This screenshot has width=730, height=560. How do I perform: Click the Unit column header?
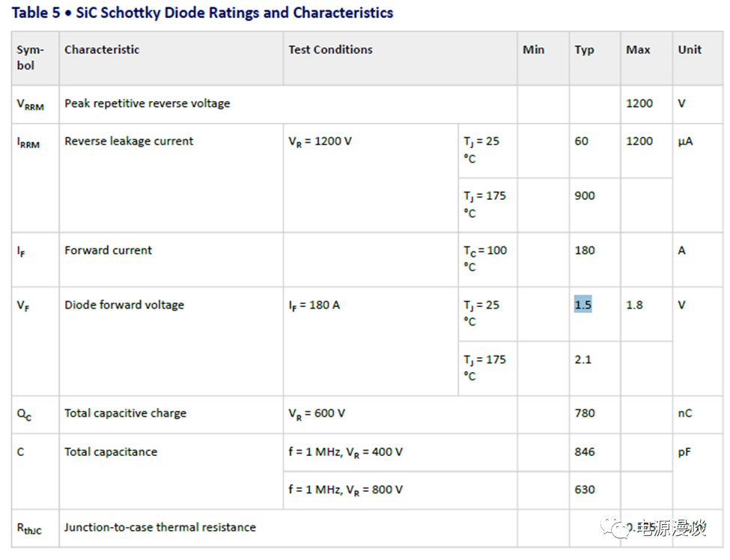tap(690, 49)
